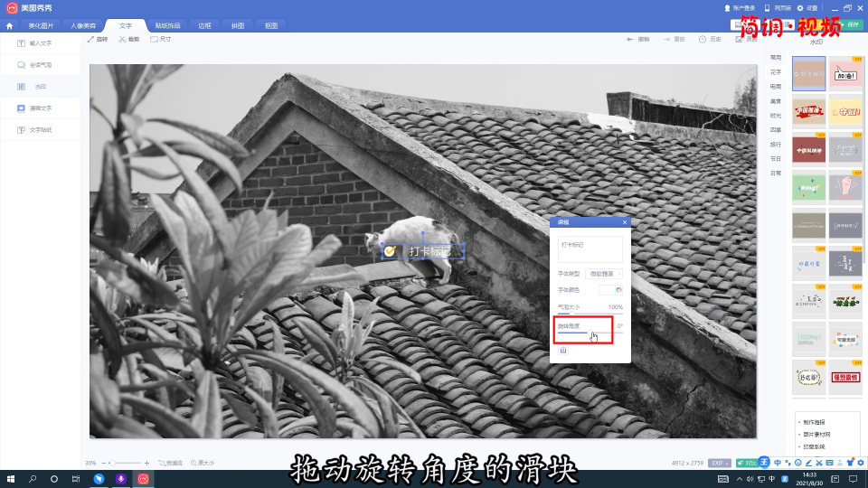Click the 打卡标记 text input box
The height and width of the screenshot is (488, 868).
coord(590,249)
